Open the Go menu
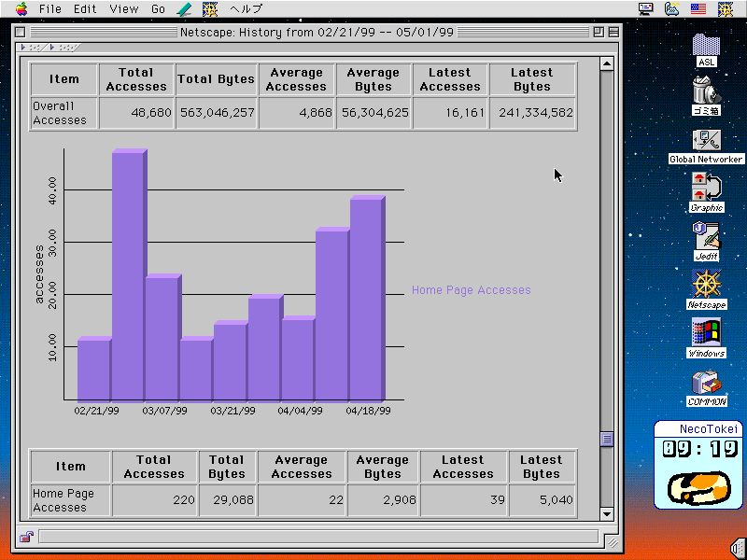The width and height of the screenshot is (747, 560). [x=158, y=8]
